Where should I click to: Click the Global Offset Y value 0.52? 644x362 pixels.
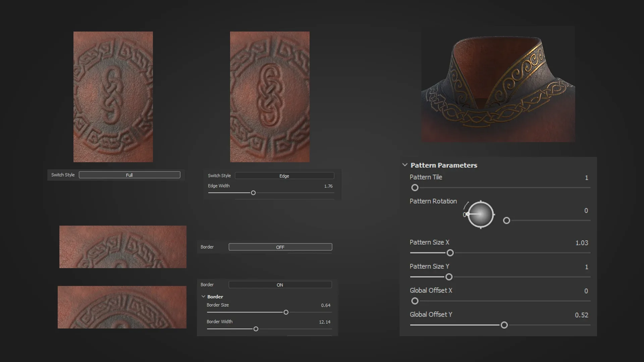[x=581, y=315]
